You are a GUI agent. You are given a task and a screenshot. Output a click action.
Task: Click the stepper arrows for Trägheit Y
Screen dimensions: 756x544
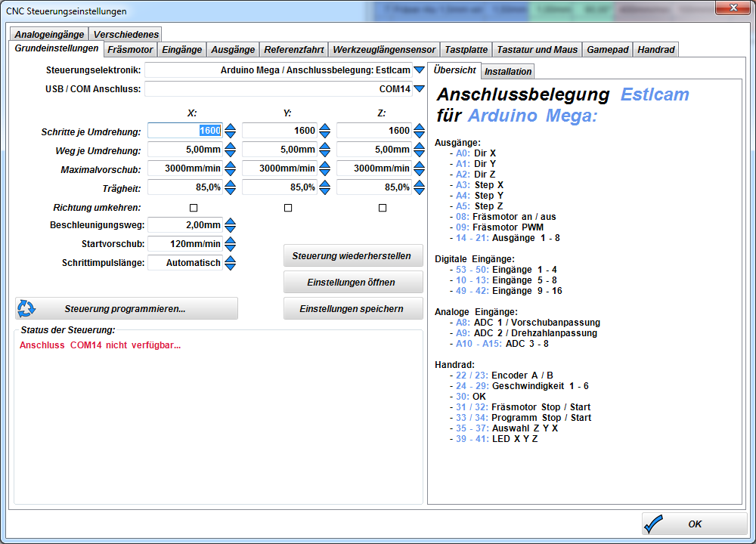point(325,187)
